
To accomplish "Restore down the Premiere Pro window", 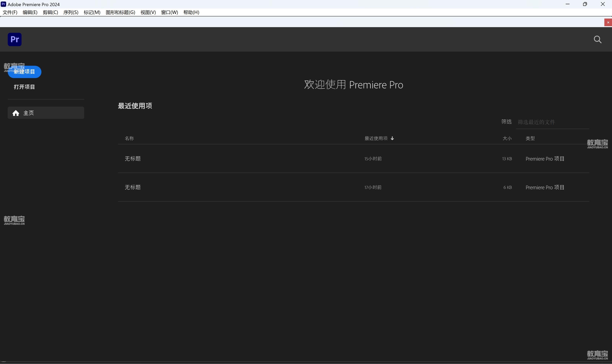I will coord(585,4).
